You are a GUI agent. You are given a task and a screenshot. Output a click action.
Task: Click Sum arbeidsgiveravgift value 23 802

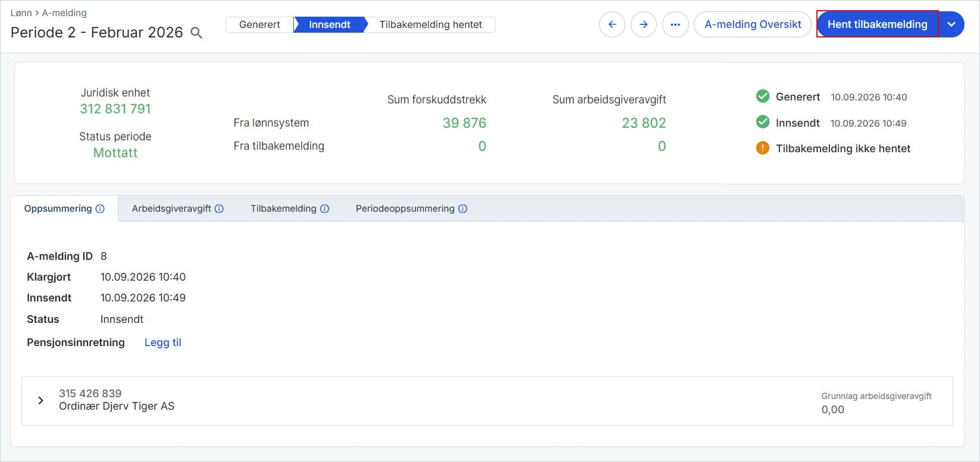(644, 123)
